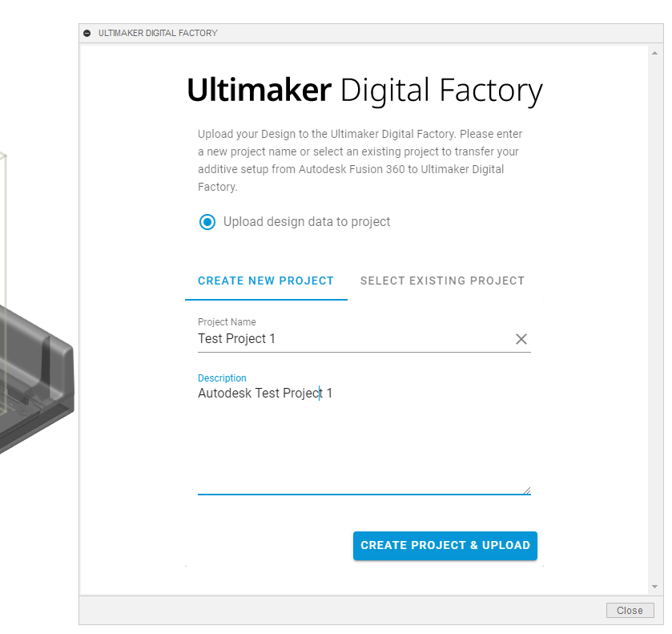Click the upload instructions paragraph

360,160
